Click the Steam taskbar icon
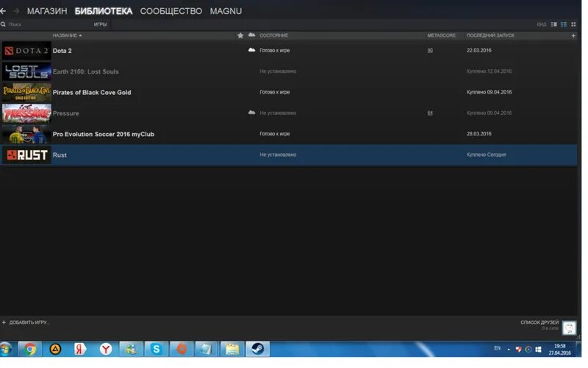Screen dimensions: 588x368 (x=257, y=349)
